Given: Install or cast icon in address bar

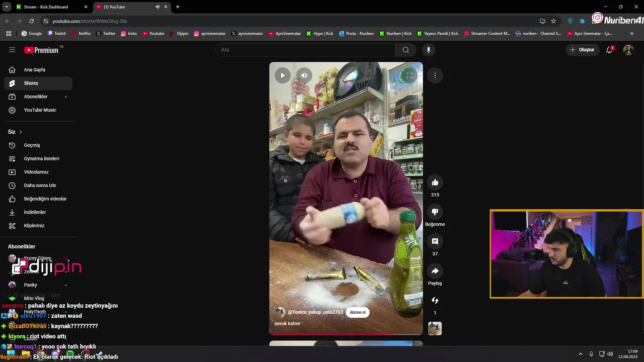Looking at the screenshot, I should point(542,21).
